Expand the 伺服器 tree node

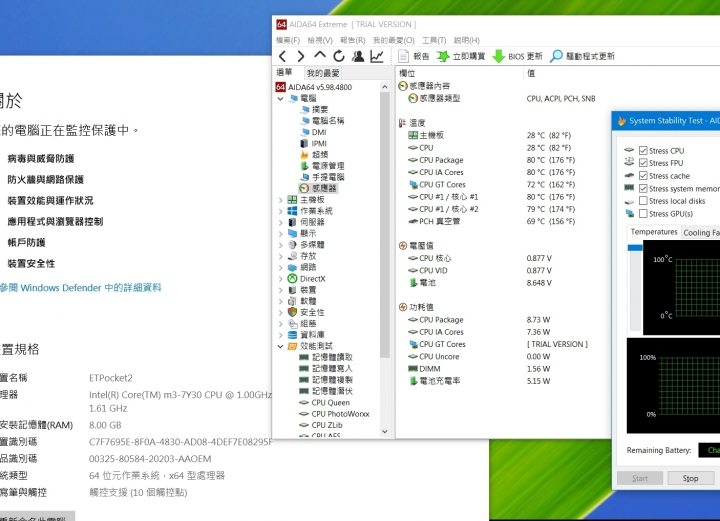(281, 222)
